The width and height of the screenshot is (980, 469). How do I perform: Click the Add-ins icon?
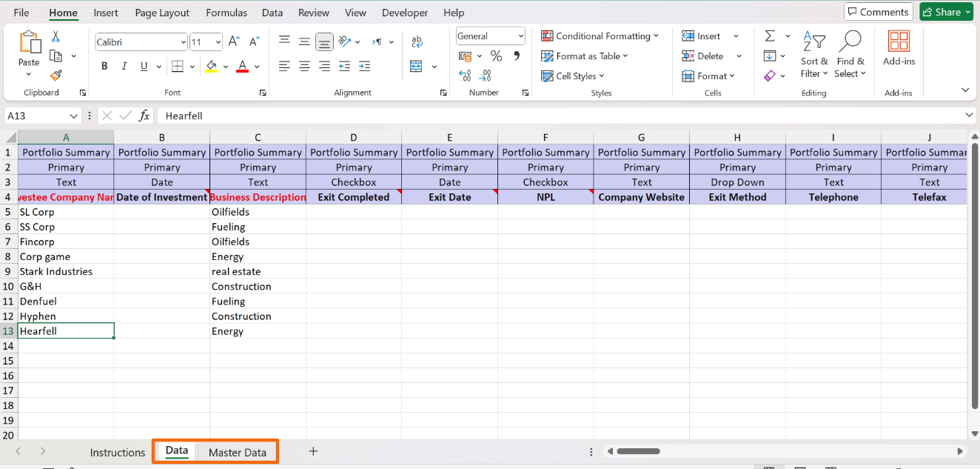899,48
